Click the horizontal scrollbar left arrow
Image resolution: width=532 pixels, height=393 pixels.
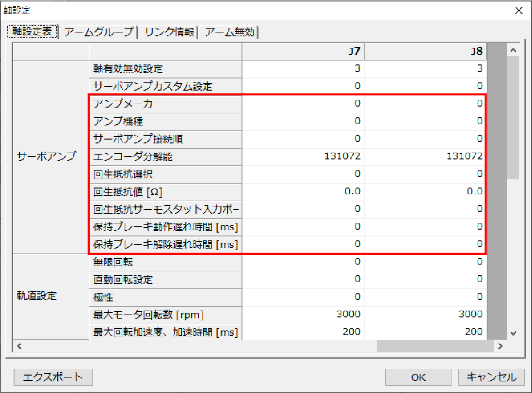(x=19, y=346)
